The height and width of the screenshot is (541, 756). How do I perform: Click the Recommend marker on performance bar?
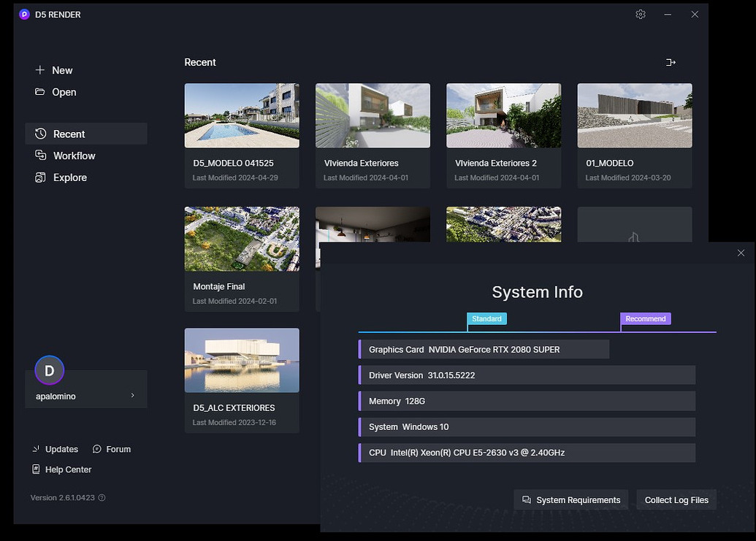645,319
